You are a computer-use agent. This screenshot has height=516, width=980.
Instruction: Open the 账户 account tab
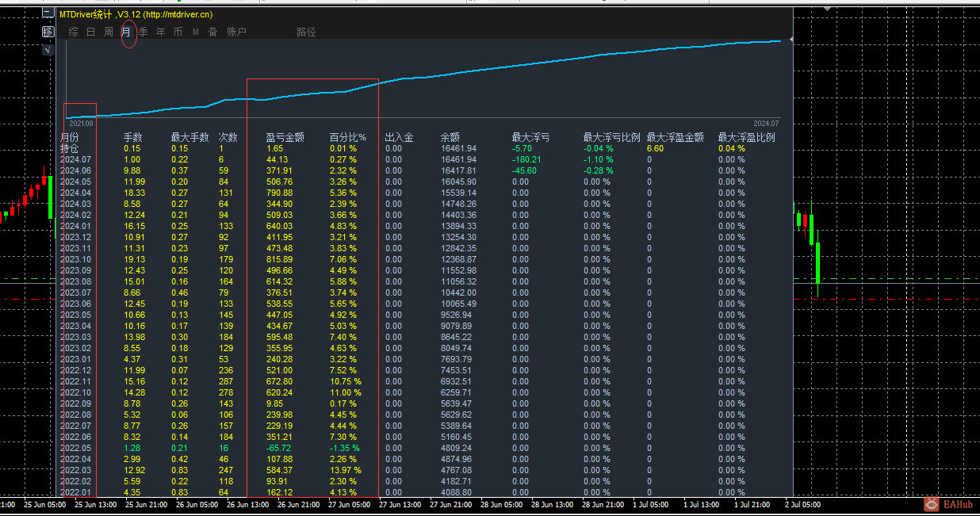236,32
